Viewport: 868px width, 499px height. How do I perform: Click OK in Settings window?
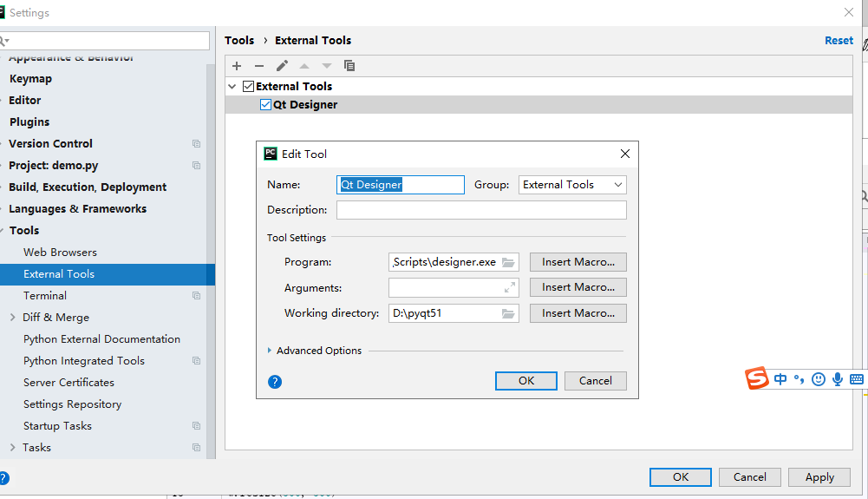(x=681, y=477)
